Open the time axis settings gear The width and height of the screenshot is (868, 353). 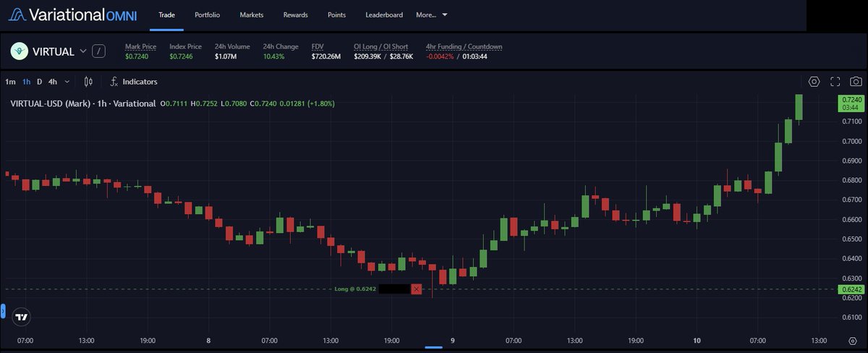click(851, 340)
